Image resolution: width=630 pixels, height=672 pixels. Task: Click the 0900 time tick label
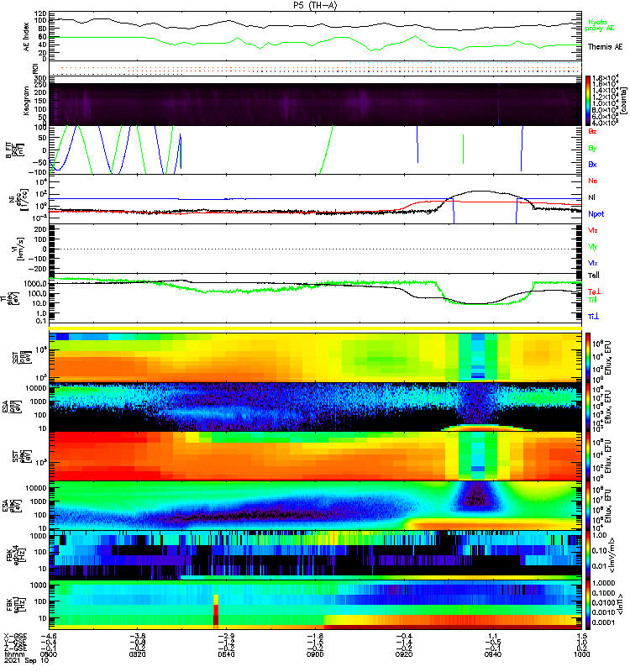pos(315,654)
